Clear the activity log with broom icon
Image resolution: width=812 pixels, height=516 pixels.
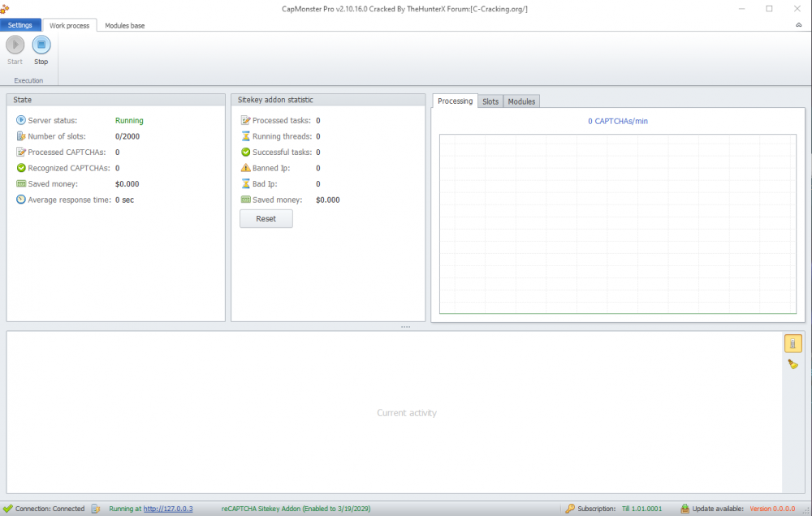click(793, 364)
